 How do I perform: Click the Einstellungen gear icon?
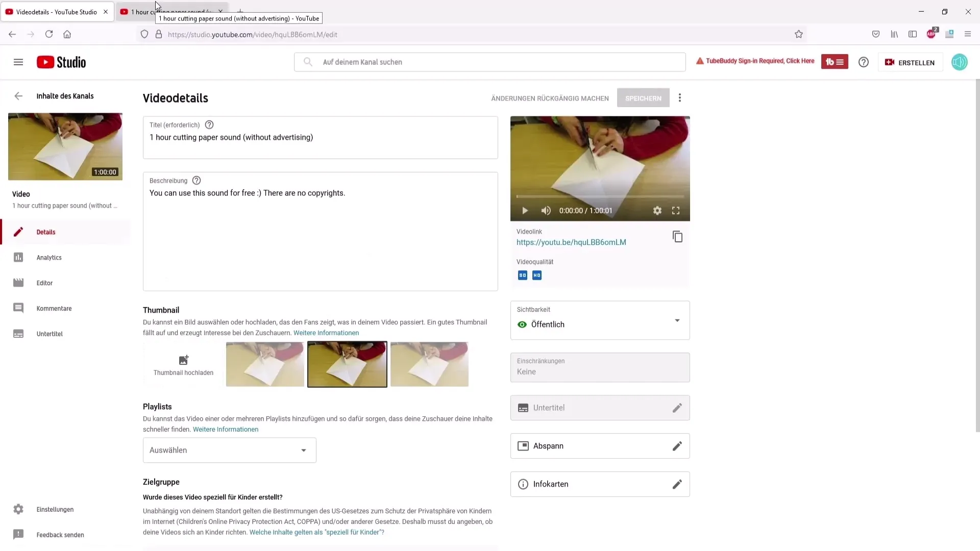18,509
